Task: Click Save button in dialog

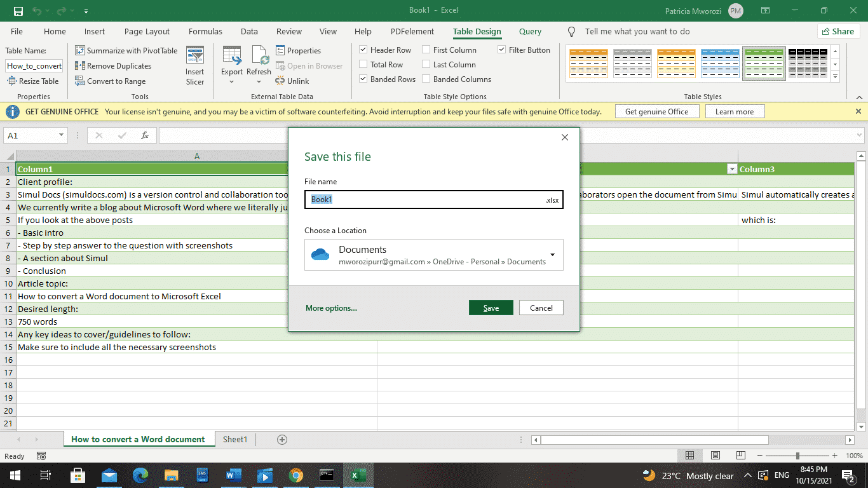Action: 491,308
